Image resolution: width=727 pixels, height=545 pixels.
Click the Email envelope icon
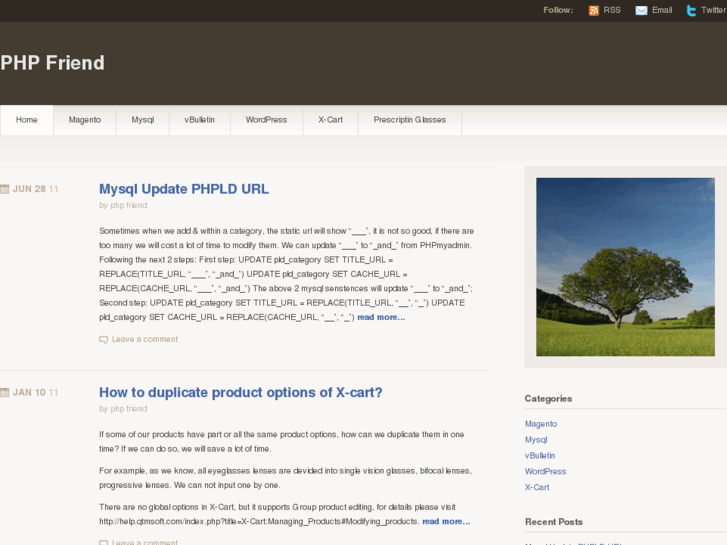click(641, 10)
